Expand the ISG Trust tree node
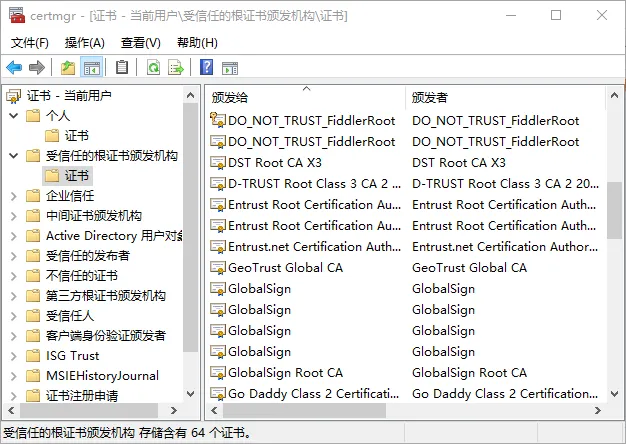The width and height of the screenshot is (626, 444). point(14,356)
